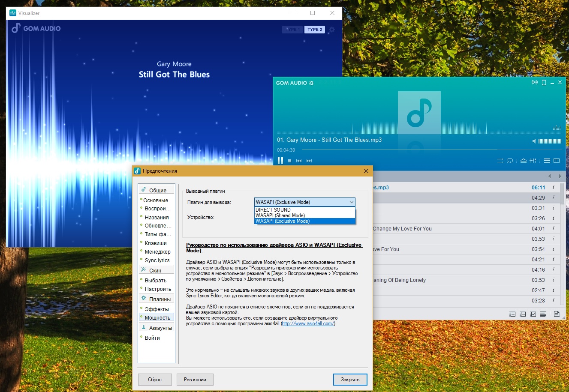The width and height of the screenshot is (569, 392).
Task: Click the GOM Audio settings gear
Action: tap(311, 83)
